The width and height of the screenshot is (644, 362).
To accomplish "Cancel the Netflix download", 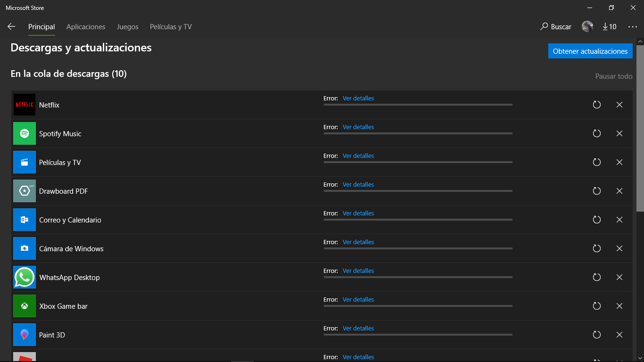I will 619,105.
